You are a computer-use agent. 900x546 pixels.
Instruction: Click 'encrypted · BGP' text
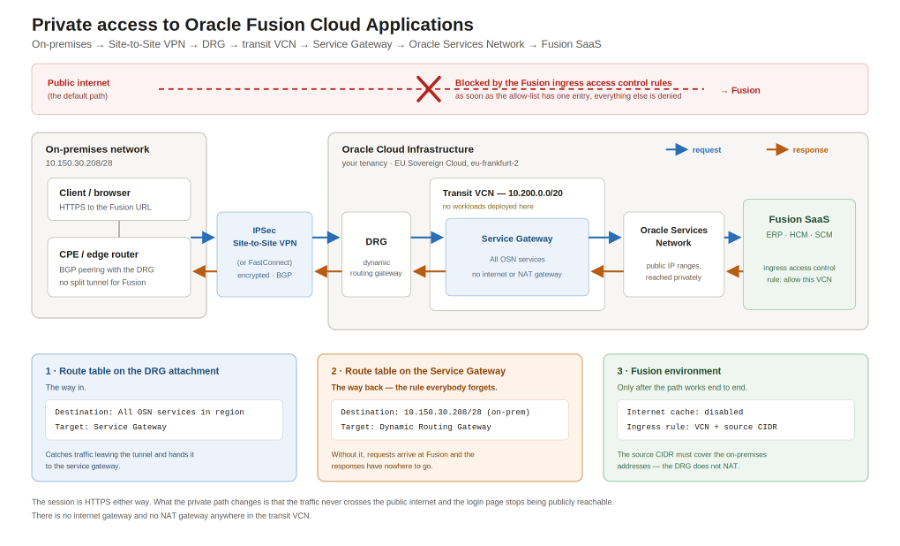pos(265,275)
